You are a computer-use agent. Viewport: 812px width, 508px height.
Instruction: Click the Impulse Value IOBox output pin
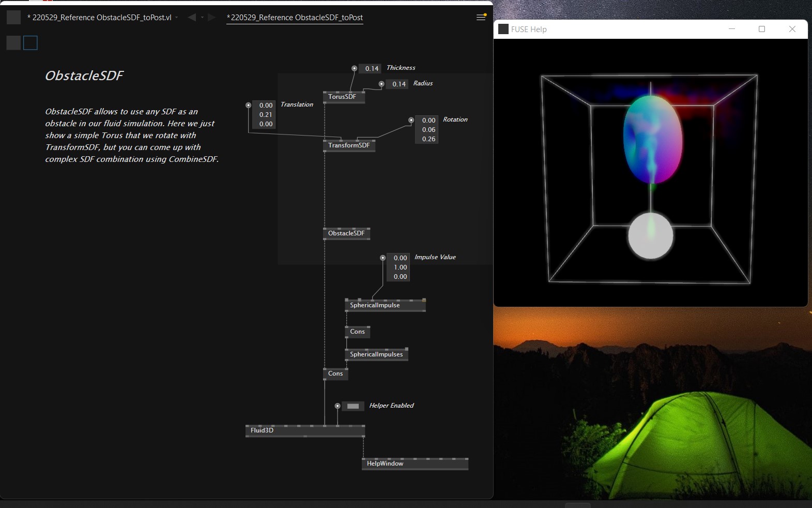[383, 258]
